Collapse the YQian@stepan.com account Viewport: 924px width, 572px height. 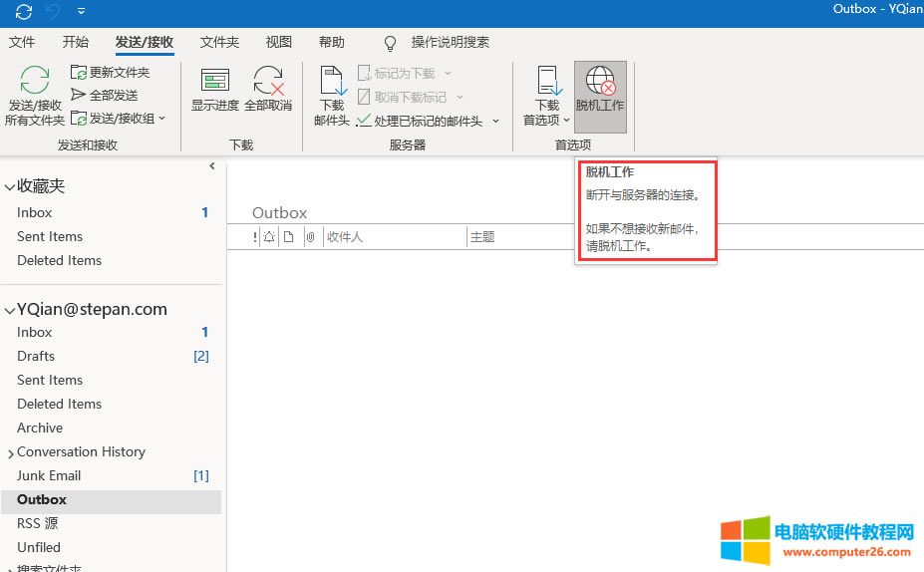point(9,311)
